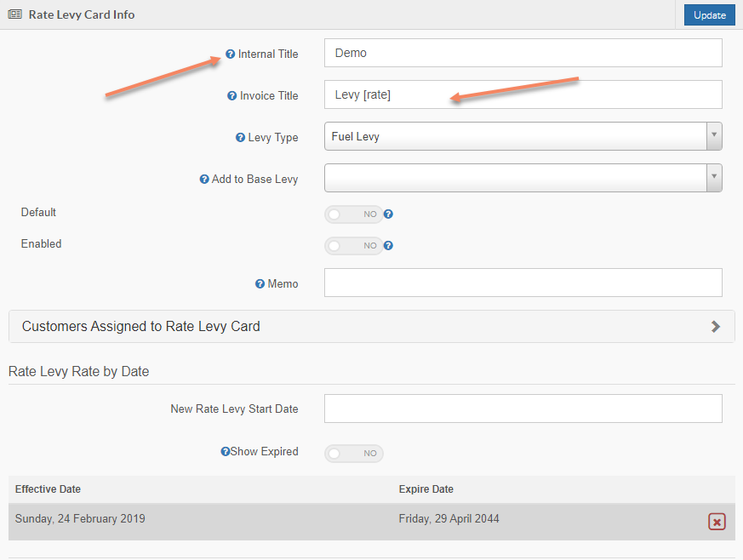Open help for the Enabled toggle
Screen dimensions: 743x560
coord(388,245)
